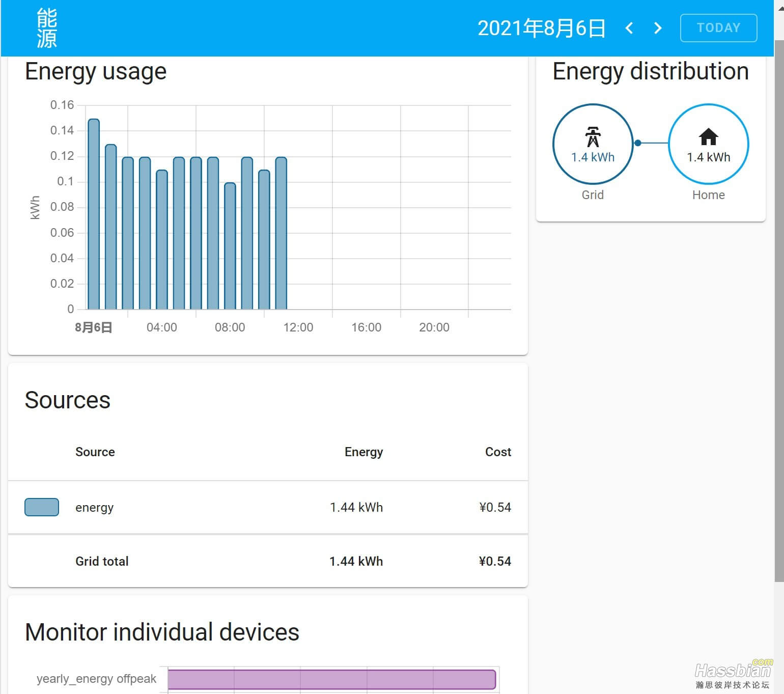
Task: Click the Grid total label
Action: coord(102,561)
